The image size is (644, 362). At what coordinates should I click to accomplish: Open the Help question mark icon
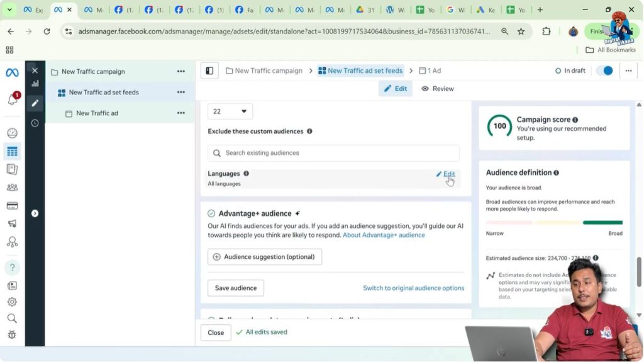pos(12,268)
